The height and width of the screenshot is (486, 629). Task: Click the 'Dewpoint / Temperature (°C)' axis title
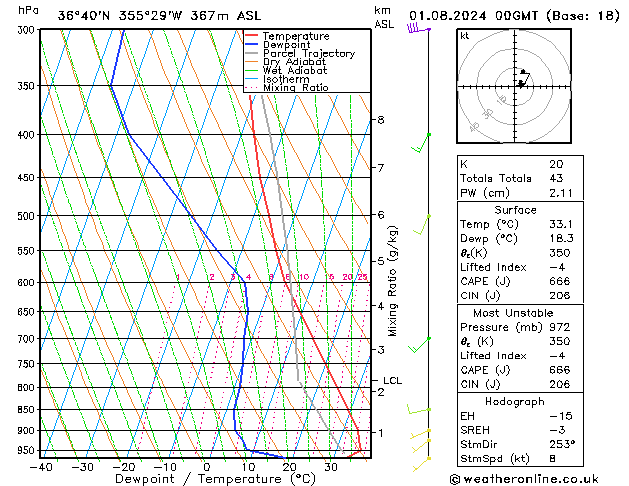click(x=215, y=479)
